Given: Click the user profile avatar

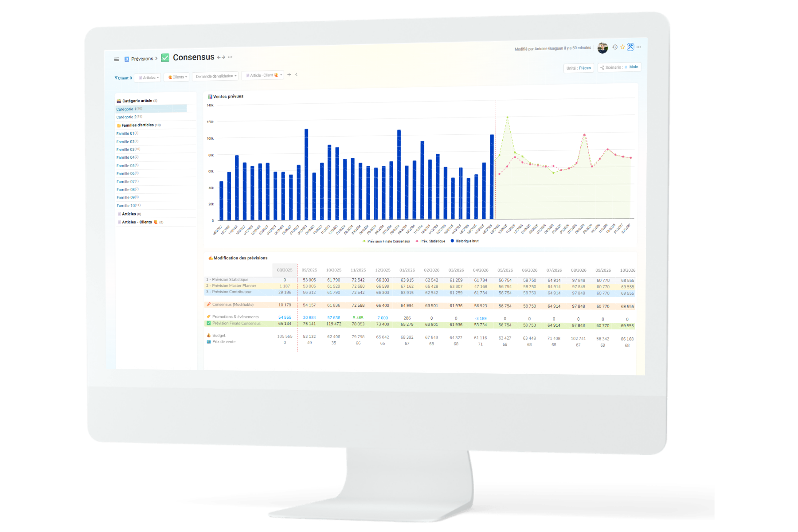Looking at the screenshot, I should point(602,48).
